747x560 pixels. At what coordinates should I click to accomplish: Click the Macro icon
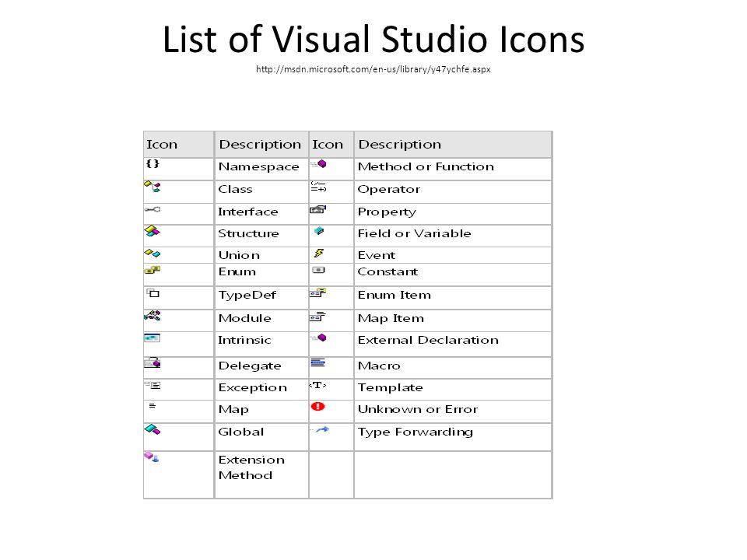(317, 363)
